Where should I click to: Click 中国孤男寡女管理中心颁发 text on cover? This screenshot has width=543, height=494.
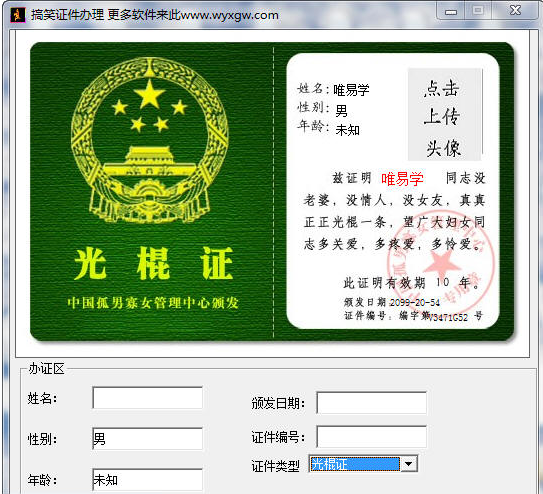153,303
